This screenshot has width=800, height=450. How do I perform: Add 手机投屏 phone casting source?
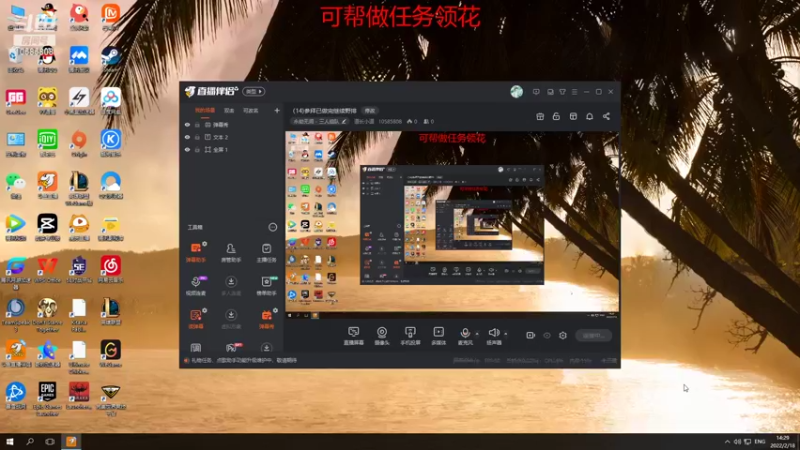pyautogui.click(x=410, y=336)
